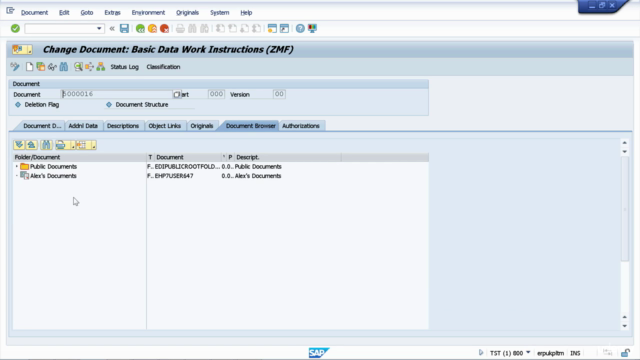Image resolution: width=640 pixels, height=360 pixels.
Task: Save the document with floppy disk icon
Action: point(124,28)
